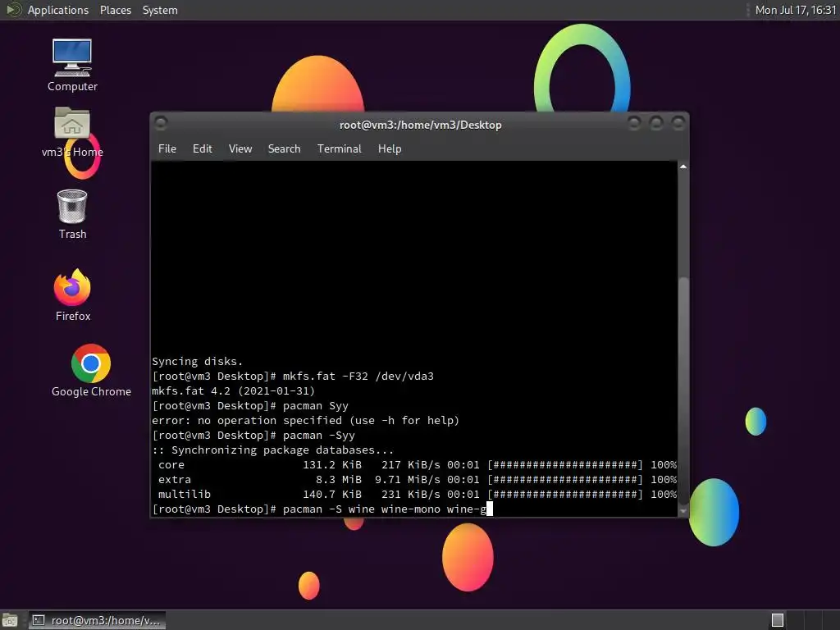Viewport: 840px width, 630px height.
Task: Click the 'error: no operation specified' line
Action: (x=305, y=421)
